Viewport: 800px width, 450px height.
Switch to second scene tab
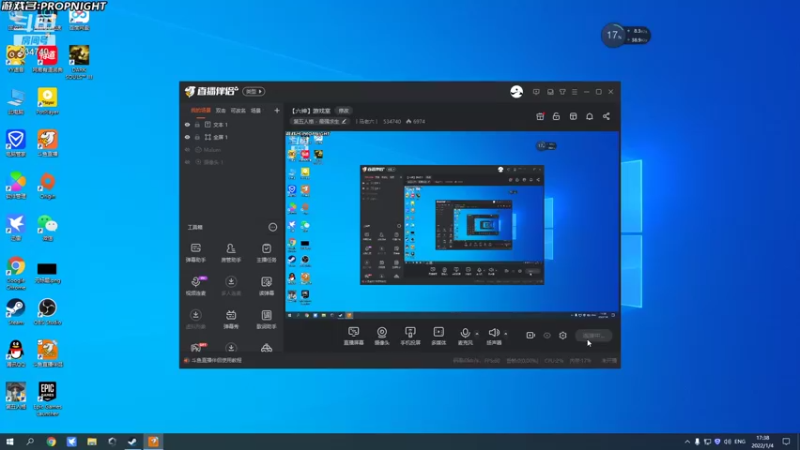(220, 110)
